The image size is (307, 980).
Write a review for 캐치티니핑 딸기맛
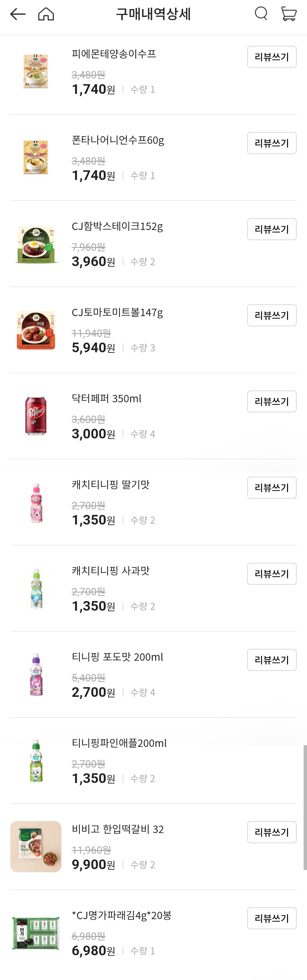click(x=272, y=487)
